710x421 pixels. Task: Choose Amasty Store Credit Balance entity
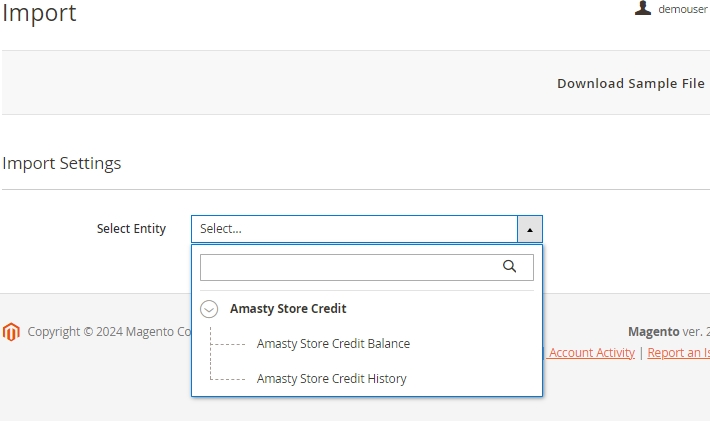coord(333,344)
